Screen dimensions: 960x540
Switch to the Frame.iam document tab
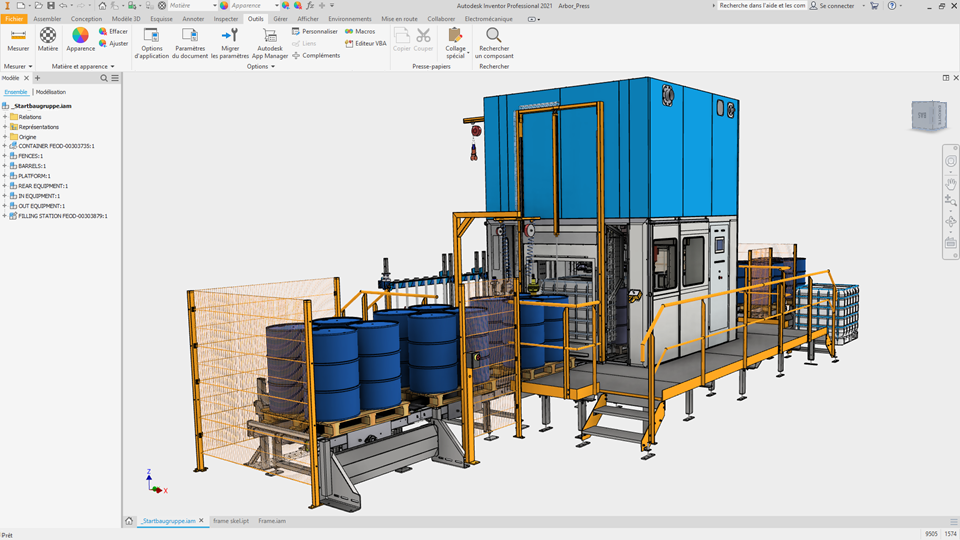(272, 521)
